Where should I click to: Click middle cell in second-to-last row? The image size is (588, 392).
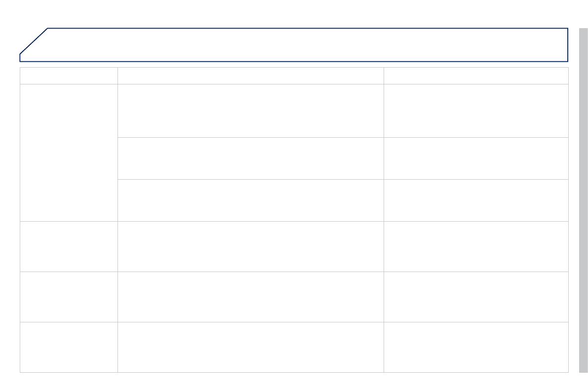coord(250,297)
